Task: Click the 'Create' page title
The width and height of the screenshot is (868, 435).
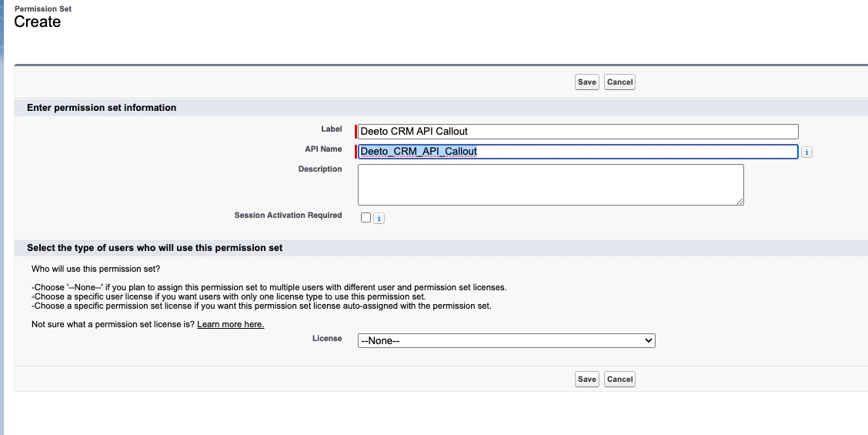Action: click(x=37, y=22)
